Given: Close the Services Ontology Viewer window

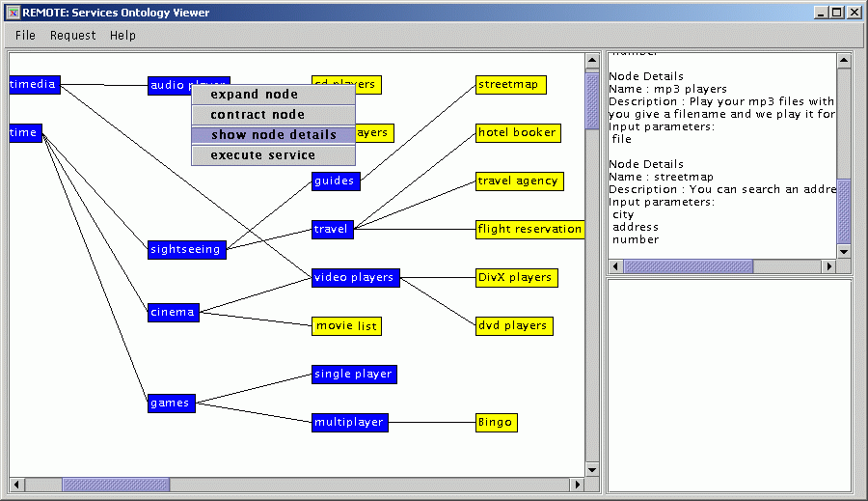Looking at the screenshot, I should [854, 13].
